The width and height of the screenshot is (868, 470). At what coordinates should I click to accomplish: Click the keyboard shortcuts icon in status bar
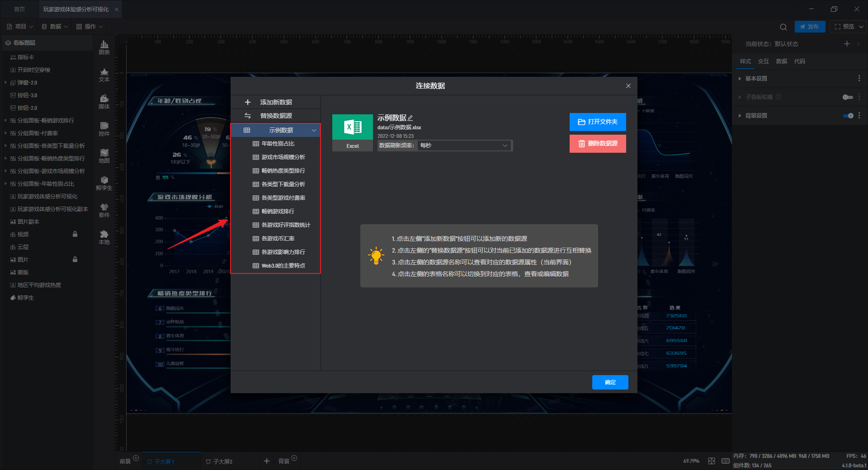726,461
